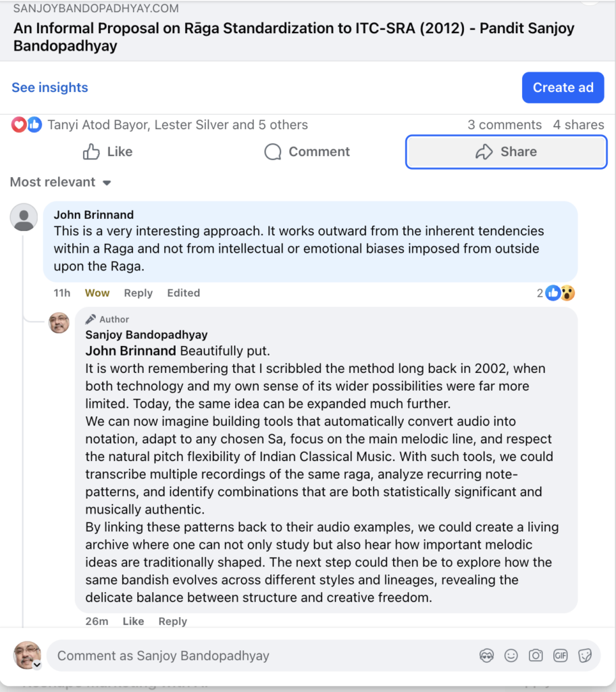Click the heart and like reaction icons
The height and width of the screenshot is (692, 616).
click(26, 125)
